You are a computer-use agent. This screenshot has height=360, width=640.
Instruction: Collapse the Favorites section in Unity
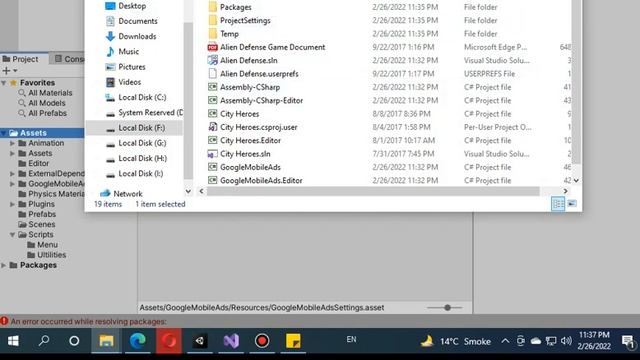[4, 83]
